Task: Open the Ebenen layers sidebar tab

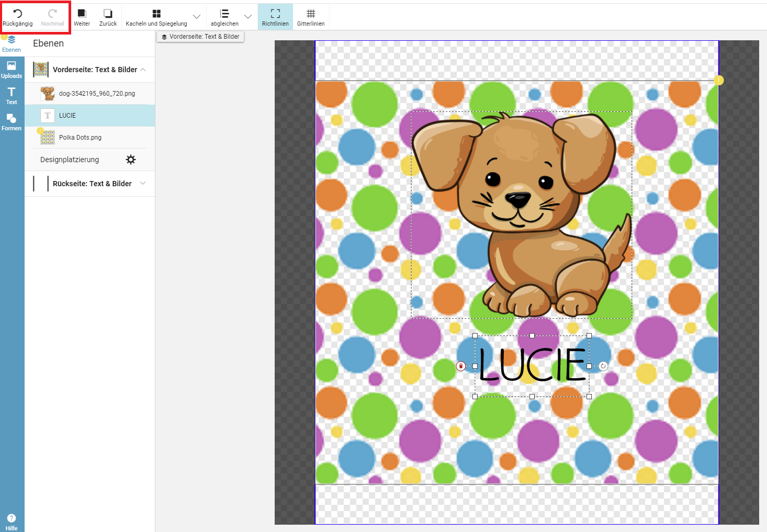Action: tap(12, 44)
